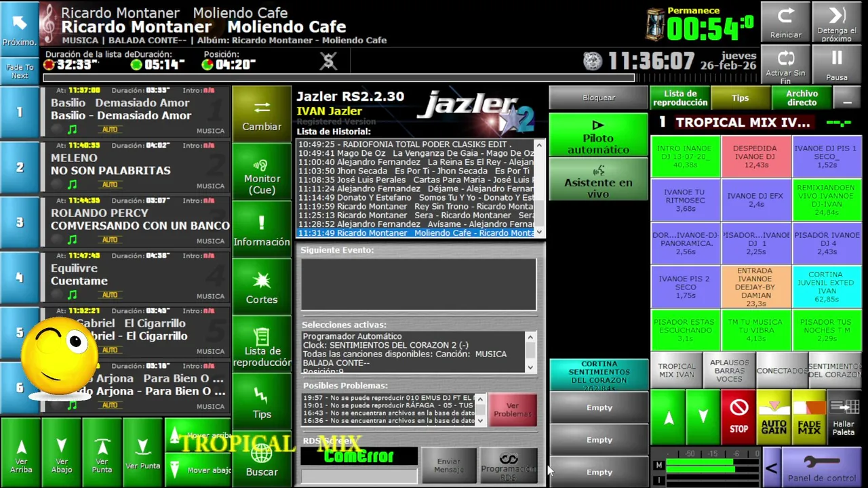Click palette page up arrow

(668, 418)
